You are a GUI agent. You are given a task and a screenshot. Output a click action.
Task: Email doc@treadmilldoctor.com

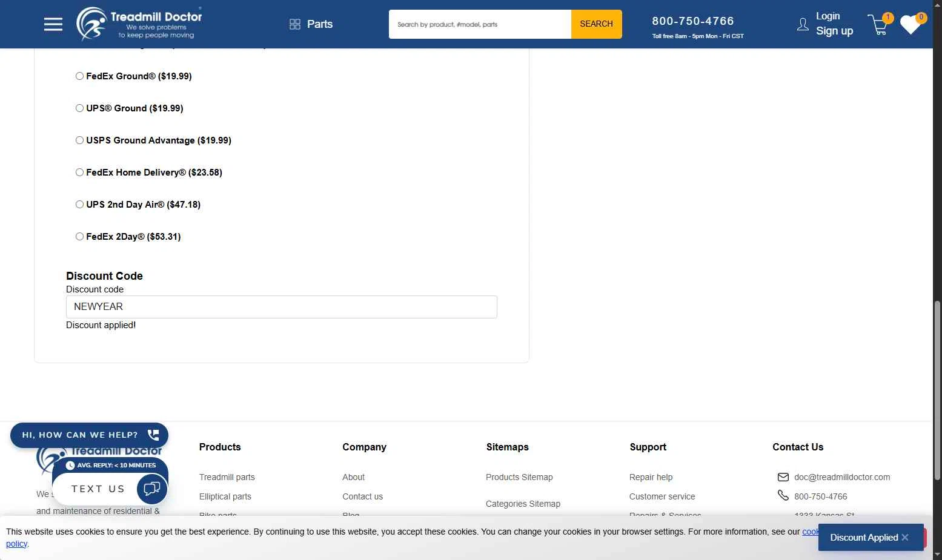coord(842,477)
